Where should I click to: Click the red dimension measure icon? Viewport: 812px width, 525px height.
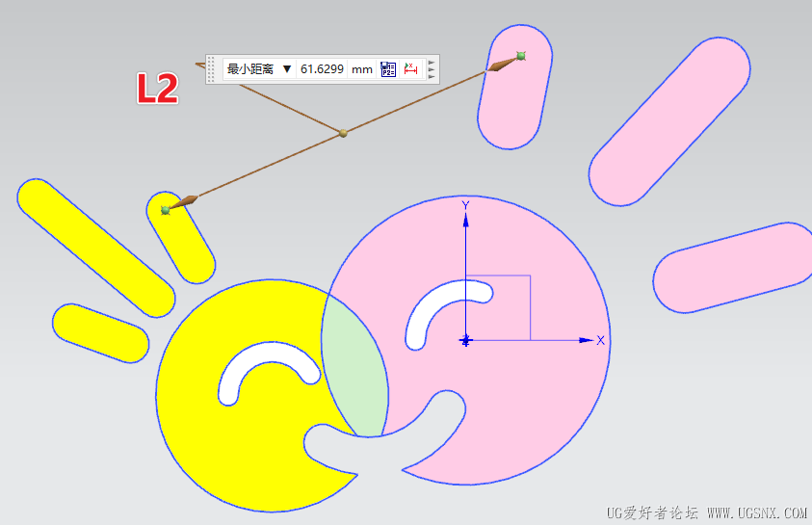click(x=410, y=68)
